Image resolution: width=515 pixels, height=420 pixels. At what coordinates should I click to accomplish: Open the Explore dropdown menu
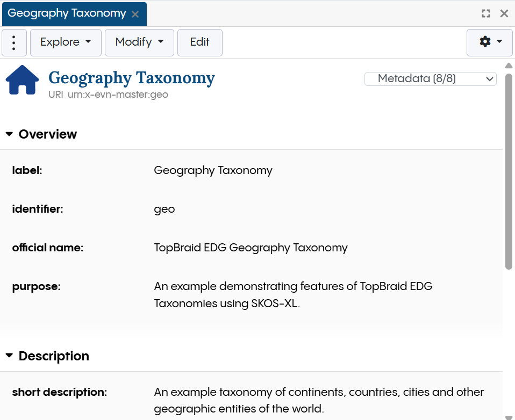[x=66, y=42]
